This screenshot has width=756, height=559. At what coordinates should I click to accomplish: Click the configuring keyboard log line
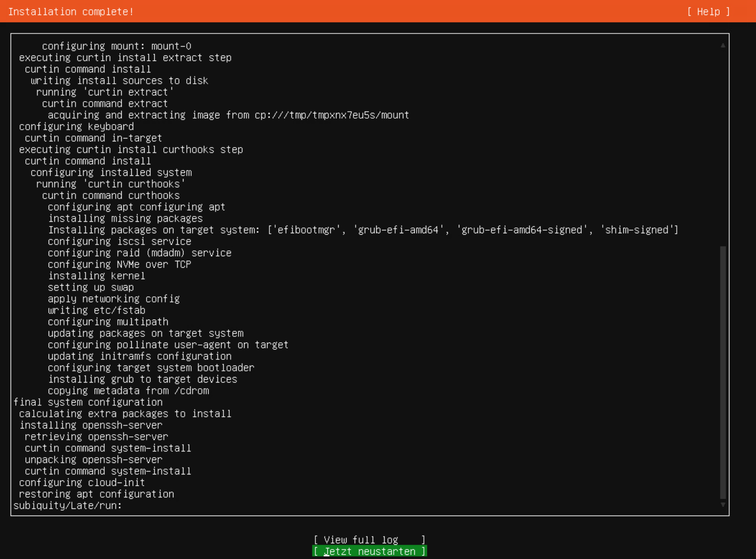[76, 127]
